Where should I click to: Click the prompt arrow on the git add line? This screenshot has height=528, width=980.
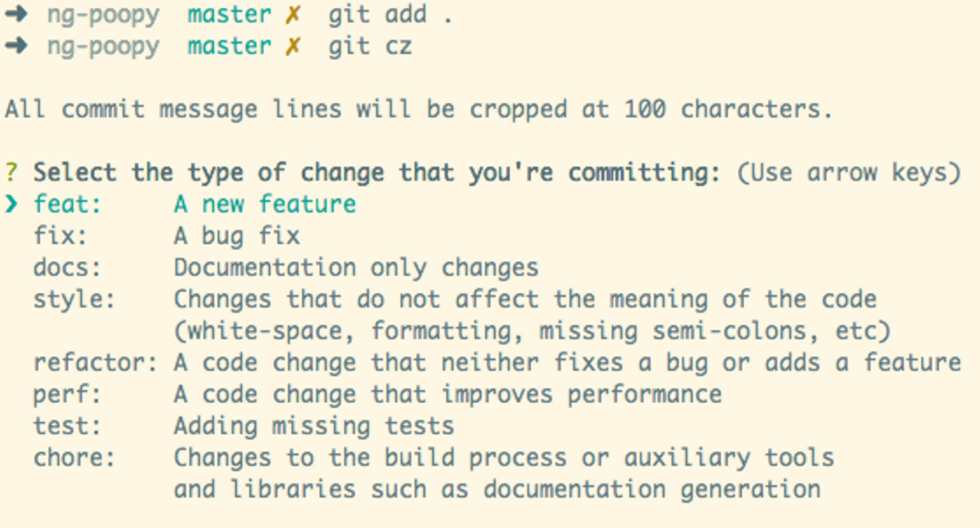pos(16,15)
